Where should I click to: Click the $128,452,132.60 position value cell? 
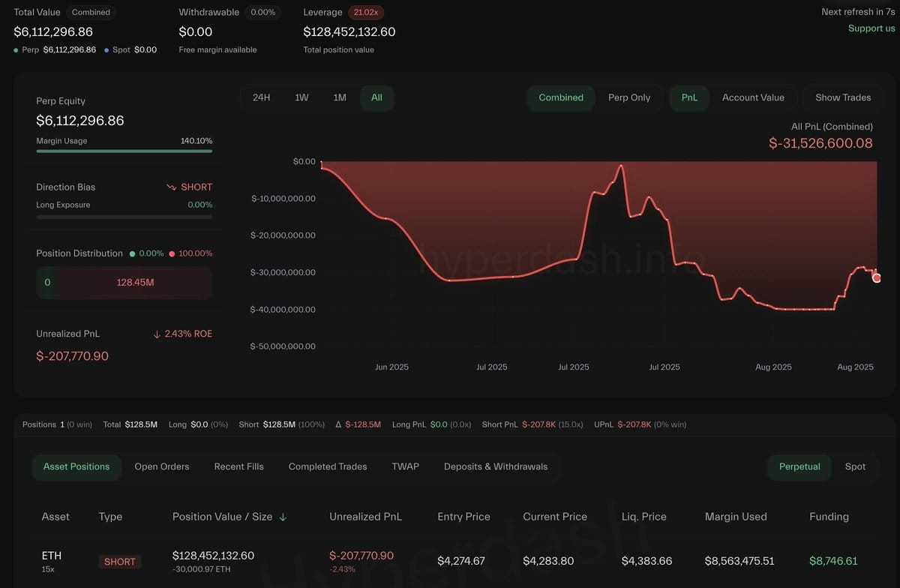pos(213,556)
